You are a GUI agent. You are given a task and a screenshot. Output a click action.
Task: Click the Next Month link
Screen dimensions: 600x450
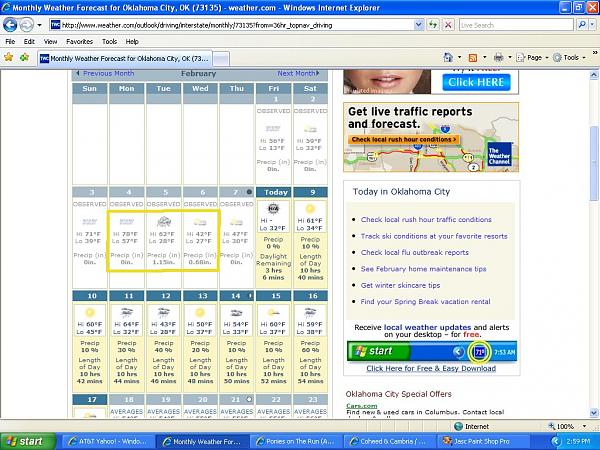[298, 73]
